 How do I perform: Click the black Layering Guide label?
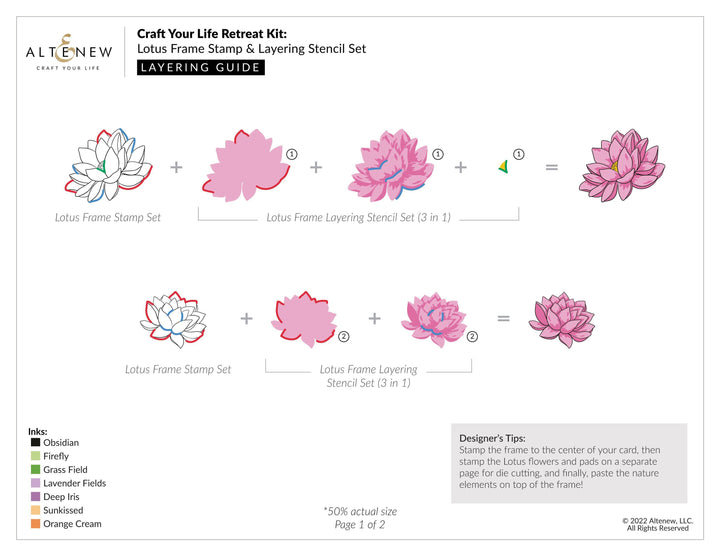200,68
